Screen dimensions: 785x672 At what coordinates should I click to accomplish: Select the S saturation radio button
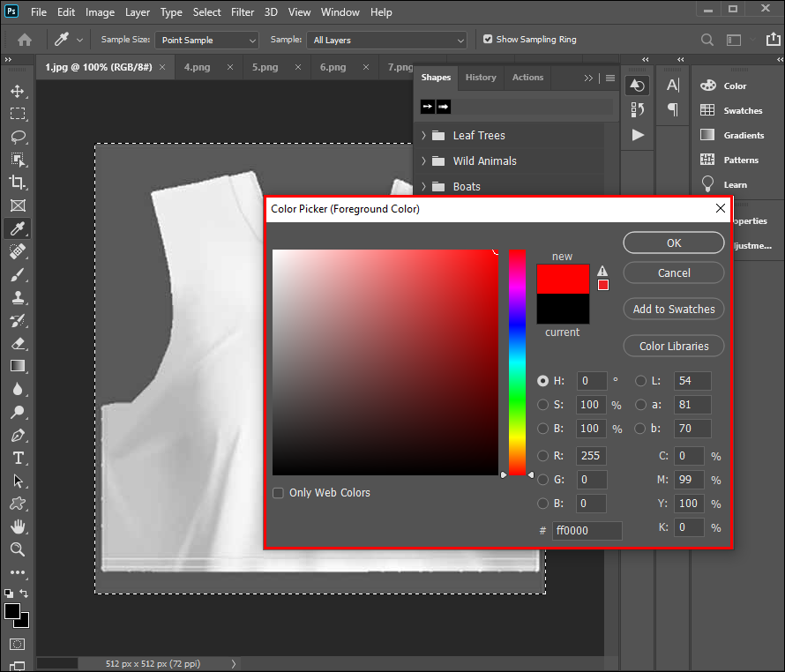click(543, 405)
